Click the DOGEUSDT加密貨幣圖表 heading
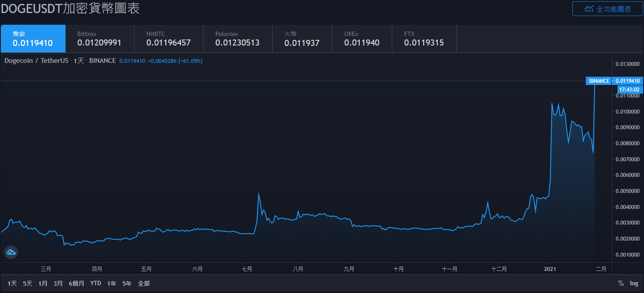644x293 pixels. coord(70,8)
